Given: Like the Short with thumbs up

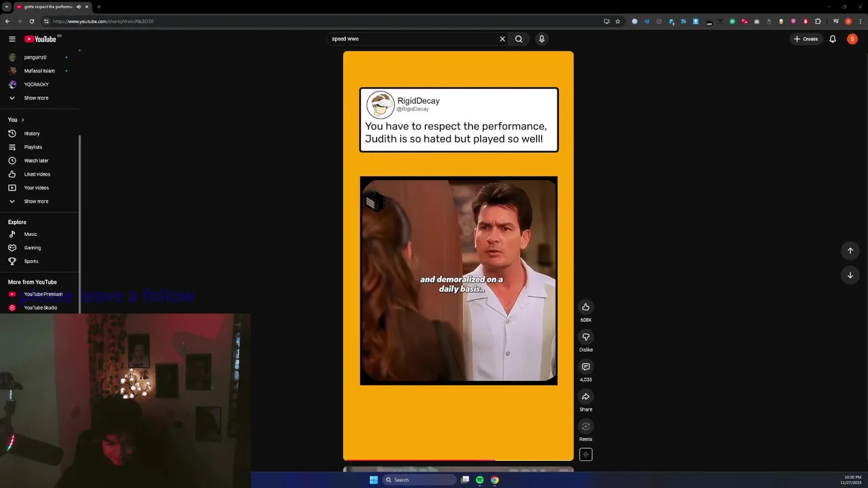Looking at the screenshot, I should [x=586, y=307].
